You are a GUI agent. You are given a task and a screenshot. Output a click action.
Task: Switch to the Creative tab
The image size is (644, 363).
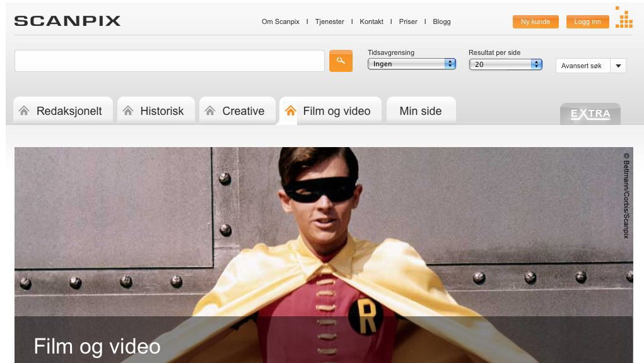tap(237, 110)
